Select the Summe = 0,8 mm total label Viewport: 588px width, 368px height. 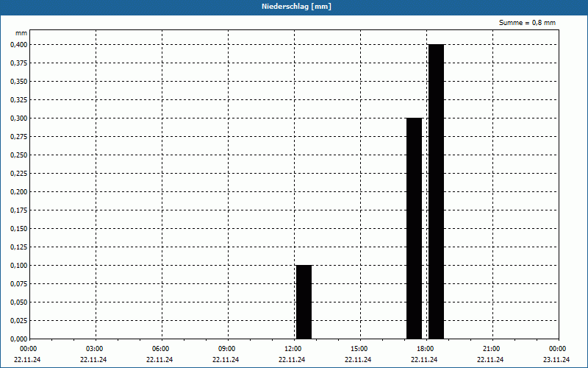pyautogui.click(x=527, y=23)
